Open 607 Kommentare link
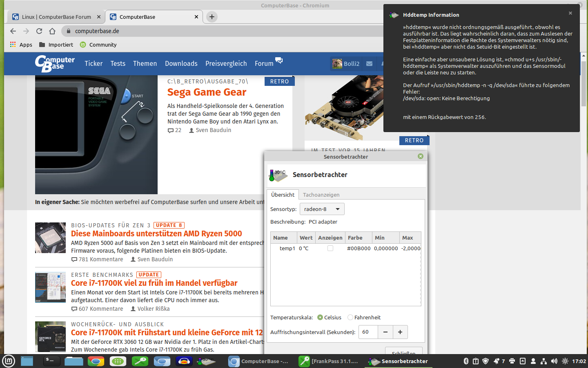 (x=97, y=309)
